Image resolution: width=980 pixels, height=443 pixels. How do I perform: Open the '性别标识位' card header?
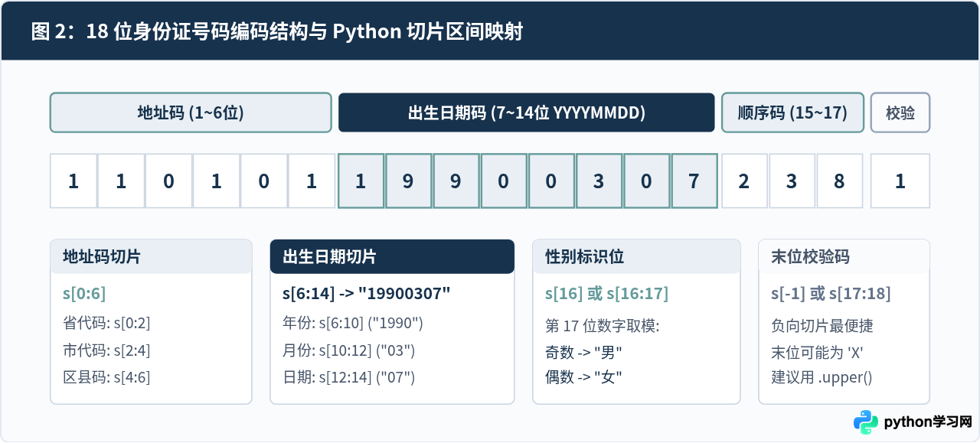click(636, 256)
